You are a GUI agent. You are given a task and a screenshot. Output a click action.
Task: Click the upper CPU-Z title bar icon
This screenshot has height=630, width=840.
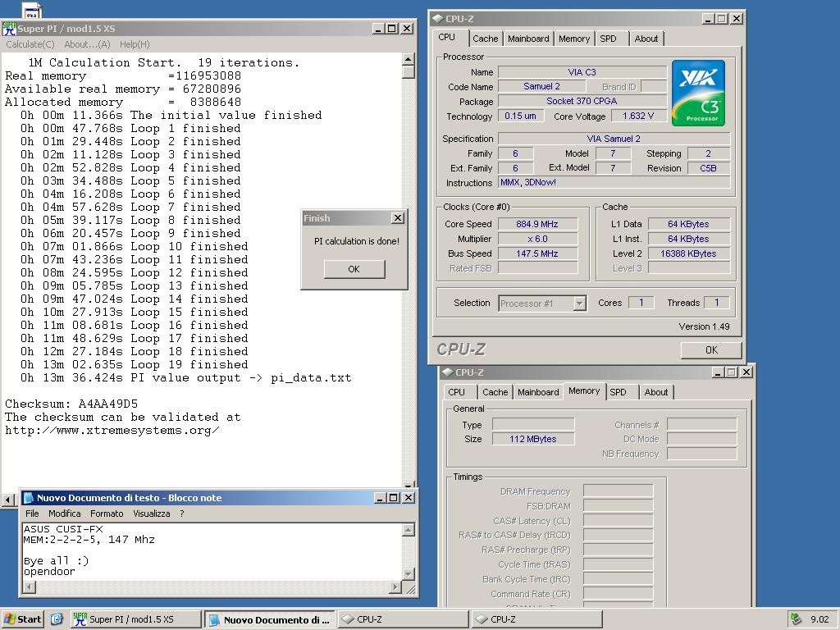click(438, 19)
